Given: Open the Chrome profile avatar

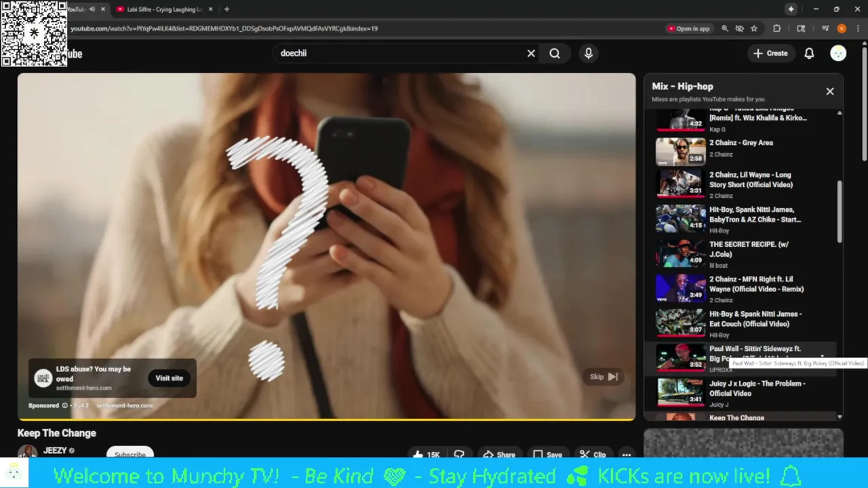Looking at the screenshot, I should pos(842,28).
